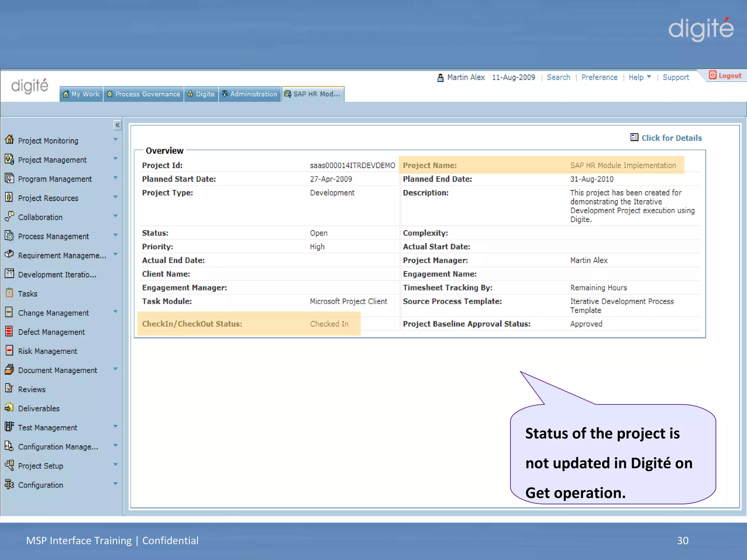Open the Search link
The width and height of the screenshot is (747, 560).
[x=558, y=77]
